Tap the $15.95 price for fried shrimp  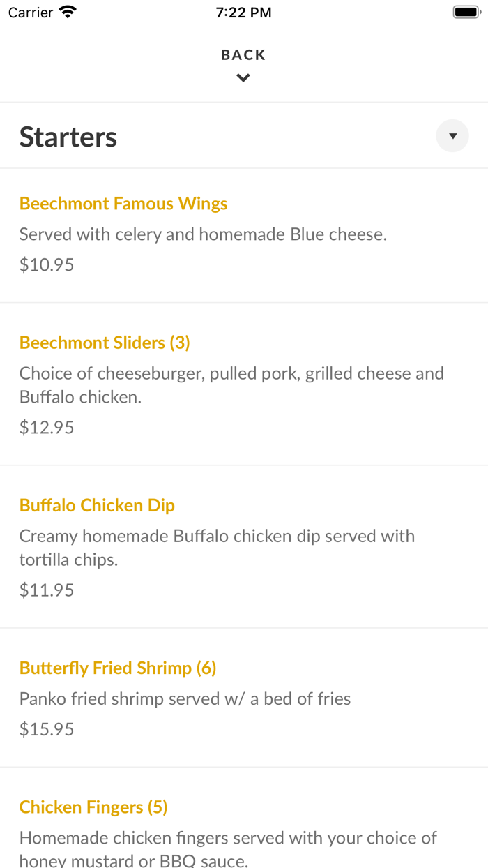click(46, 729)
